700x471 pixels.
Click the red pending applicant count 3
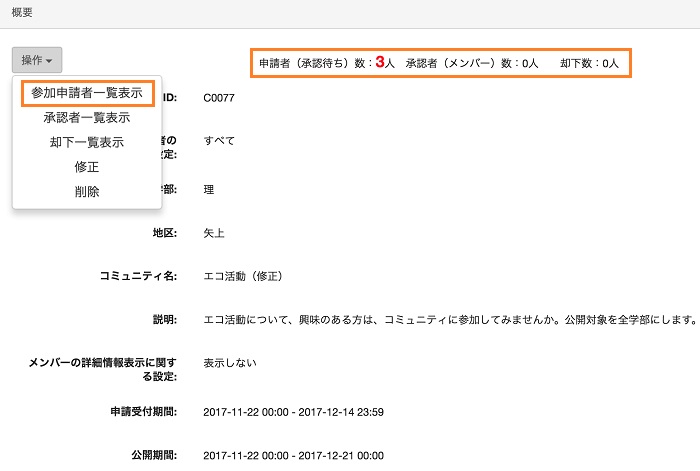pyautogui.click(x=380, y=62)
